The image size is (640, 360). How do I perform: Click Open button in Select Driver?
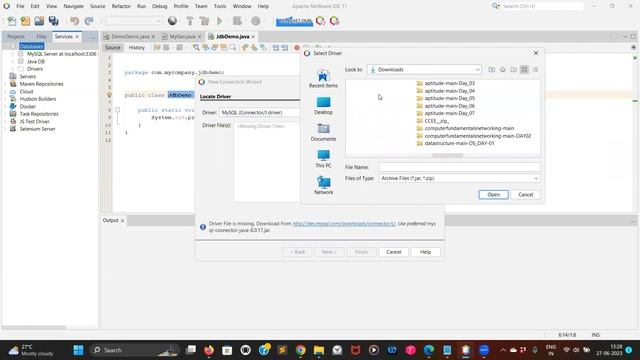click(493, 195)
